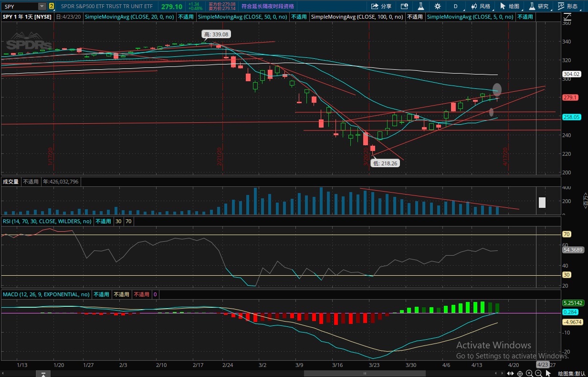Open the 绘图集:默认 drawing set selector
588x377 pixels.
[572, 374]
